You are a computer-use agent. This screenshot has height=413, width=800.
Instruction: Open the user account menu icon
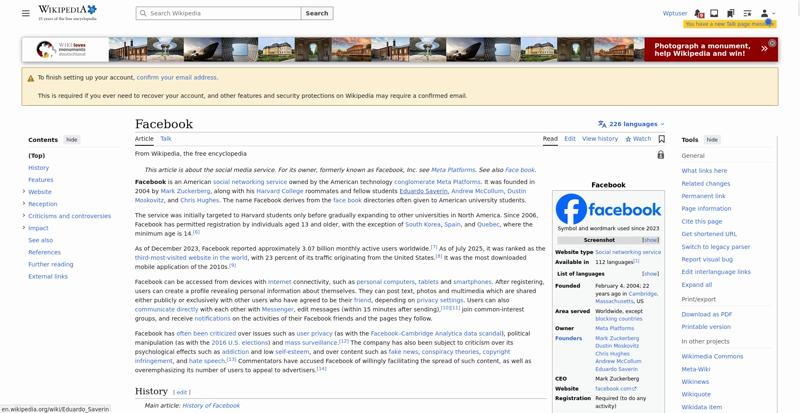tap(767, 13)
